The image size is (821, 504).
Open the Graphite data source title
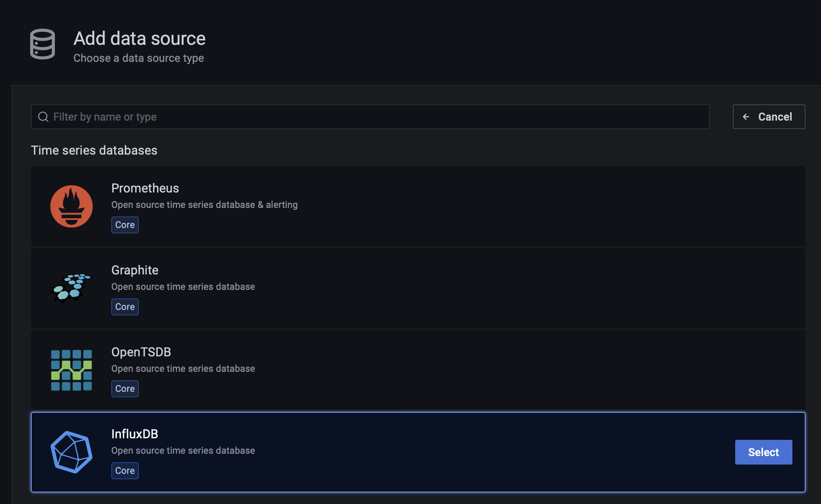pyautogui.click(x=135, y=270)
